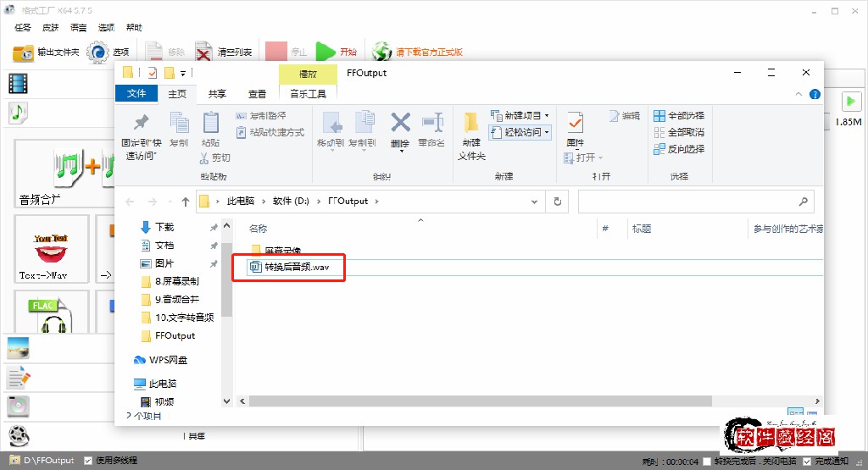Toggle 使用多线程 checkbox in status bar
The height and width of the screenshot is (470, 868).
[x=88, y=461]
